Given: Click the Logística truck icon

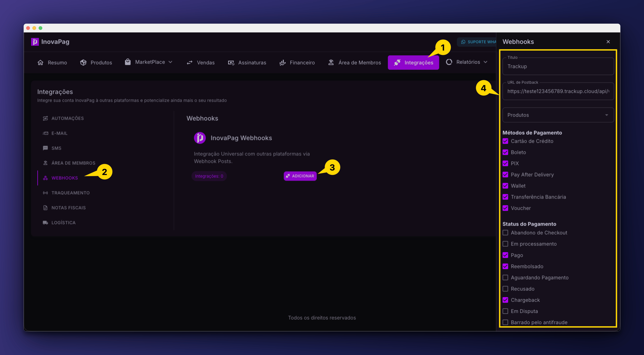Looking at the screenshot, I should (45, 223).
